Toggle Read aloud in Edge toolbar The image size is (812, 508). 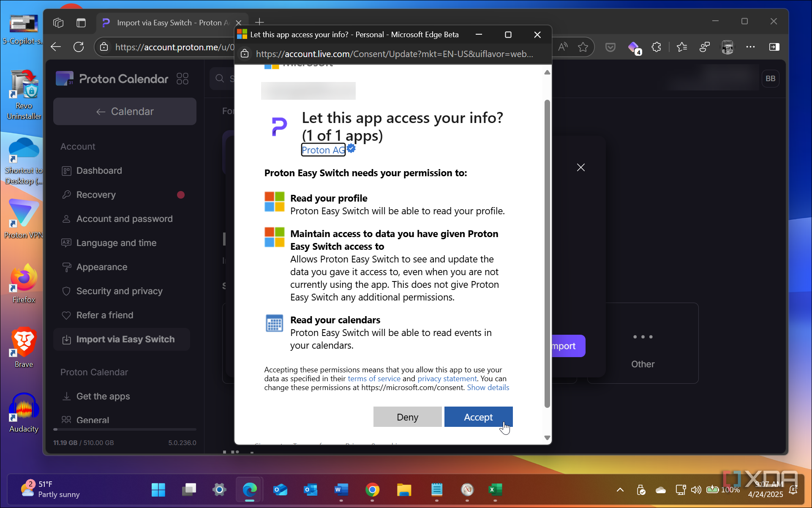coord(563,47)
